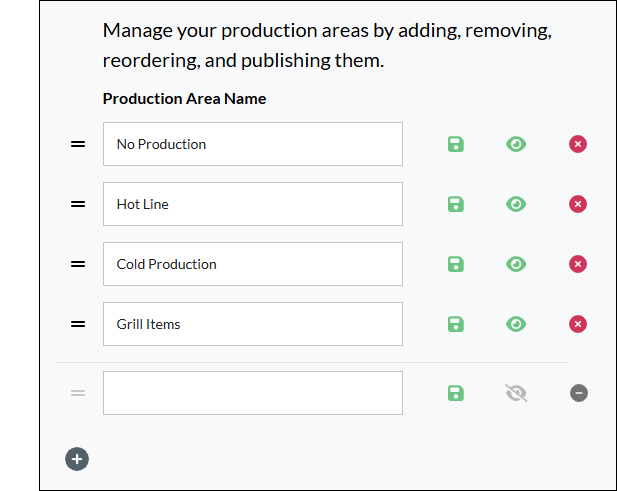Screen dimensions: 617x491
Task: Save the Cold Production area
Action: (x=456, y=264)
